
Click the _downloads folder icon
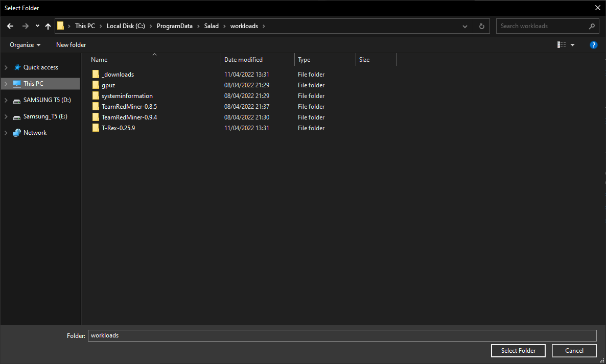pos(96,74)
